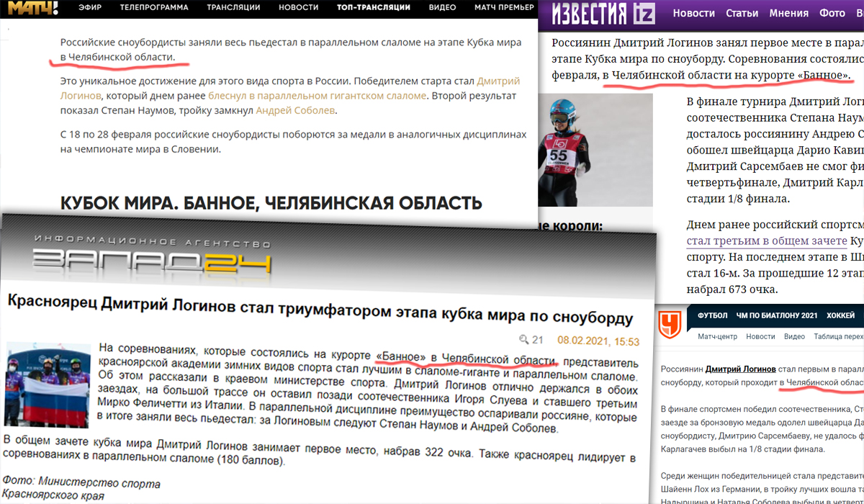Image resolution: width=864 pixels, height=504 pixels.
Task: Select the ТОП-ТРАНСЛЯЦИИ tab on Матч!
Action: click(373, 7)
